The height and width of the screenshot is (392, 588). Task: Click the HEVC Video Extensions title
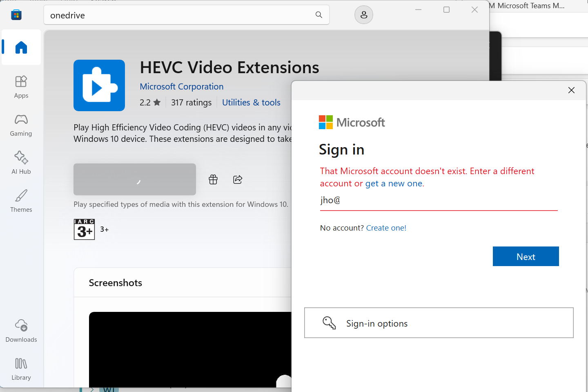pyautogui.click(x=229, y=67)
